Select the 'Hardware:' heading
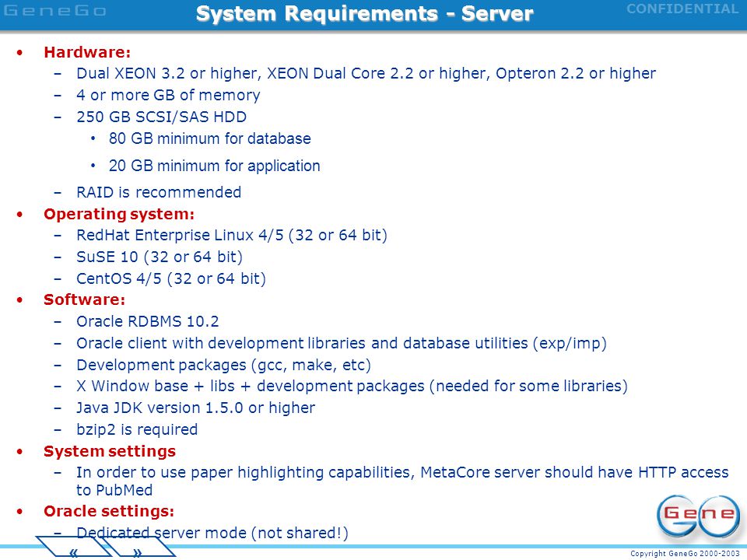The image size is (747, 560). pos(87,52)
